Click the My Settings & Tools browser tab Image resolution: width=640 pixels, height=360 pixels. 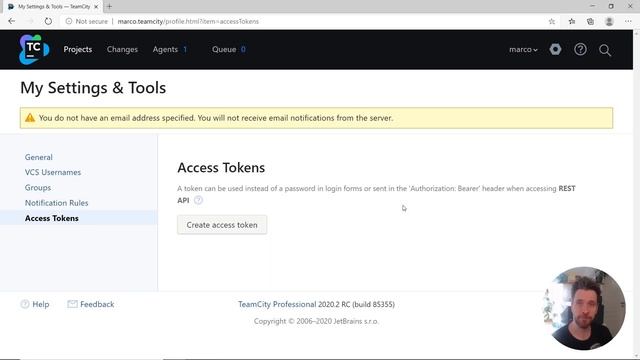[x=52, y=7]
